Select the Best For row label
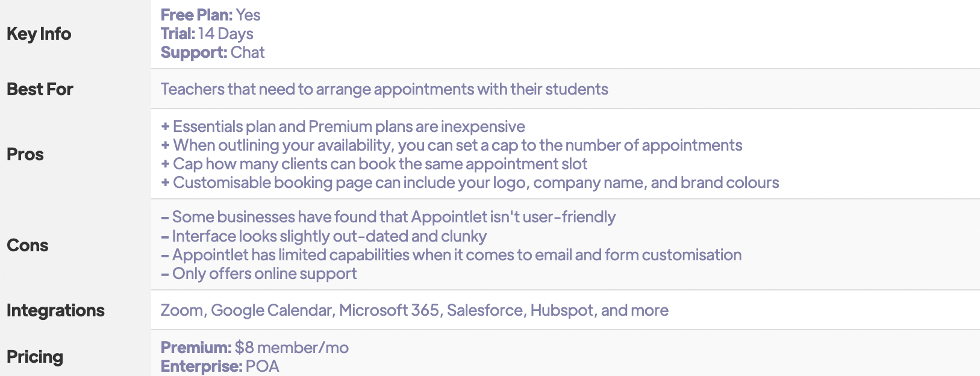Image resolution: width=980 pixels, height=376 pixels. (x=40, y=89)
